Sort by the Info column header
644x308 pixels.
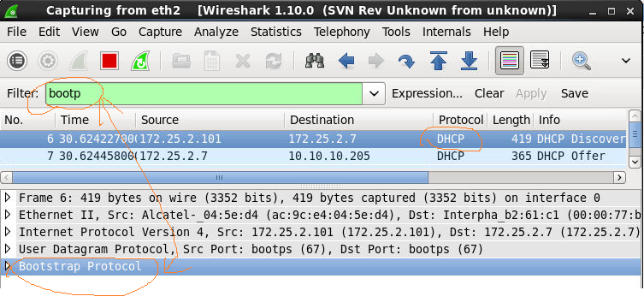pos(581,120)
